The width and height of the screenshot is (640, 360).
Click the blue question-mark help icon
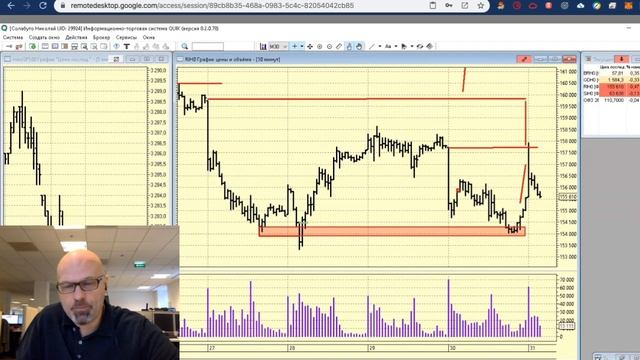click(x=116, y=46)
